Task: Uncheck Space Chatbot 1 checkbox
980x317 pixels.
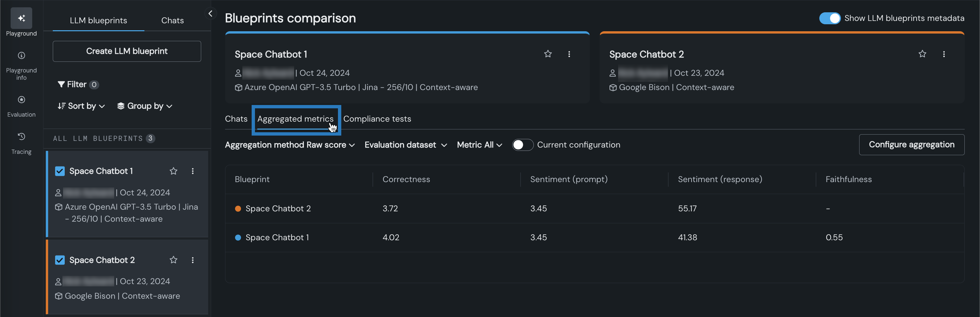Action: (60, 171)
